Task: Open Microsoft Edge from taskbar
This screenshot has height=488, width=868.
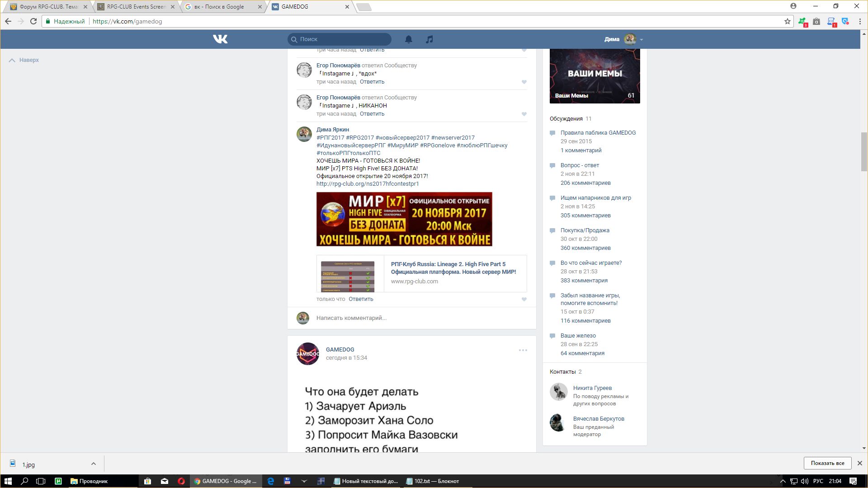Action: (x=270, y=481)
